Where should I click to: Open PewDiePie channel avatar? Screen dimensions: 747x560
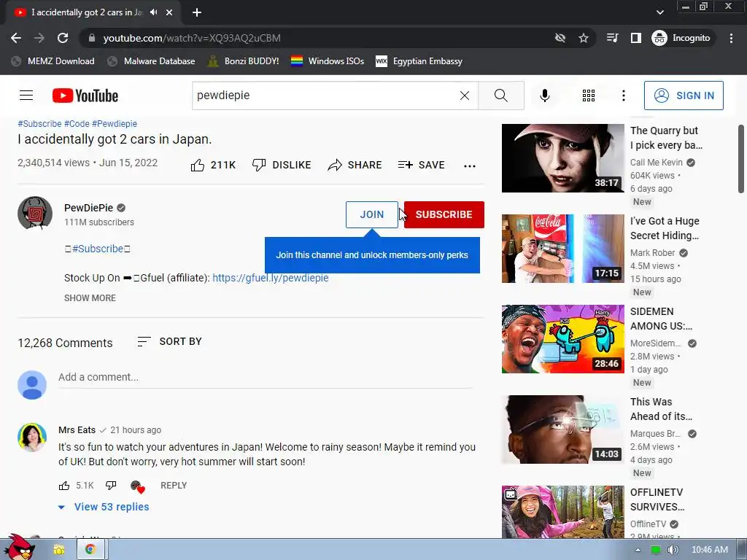click(x=35, y=213)
